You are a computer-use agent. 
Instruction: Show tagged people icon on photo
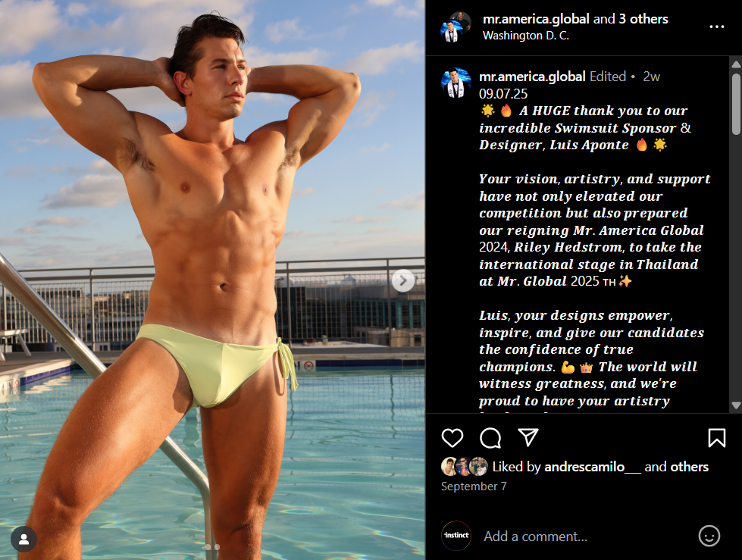[23, 539]
